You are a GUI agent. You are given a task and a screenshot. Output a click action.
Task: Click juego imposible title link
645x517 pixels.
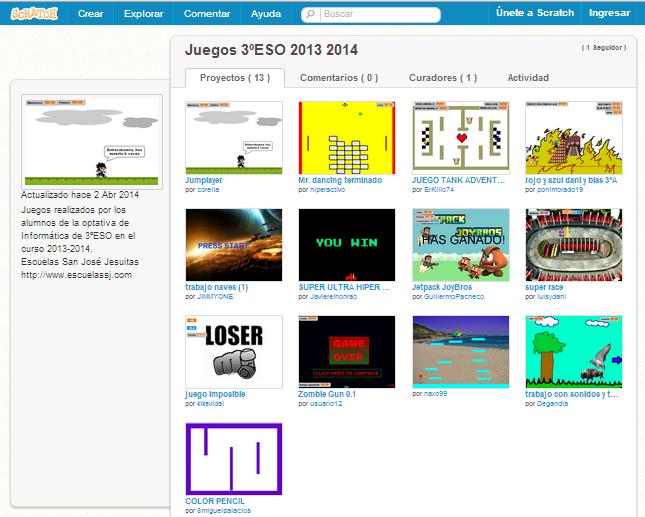[215, 394]
